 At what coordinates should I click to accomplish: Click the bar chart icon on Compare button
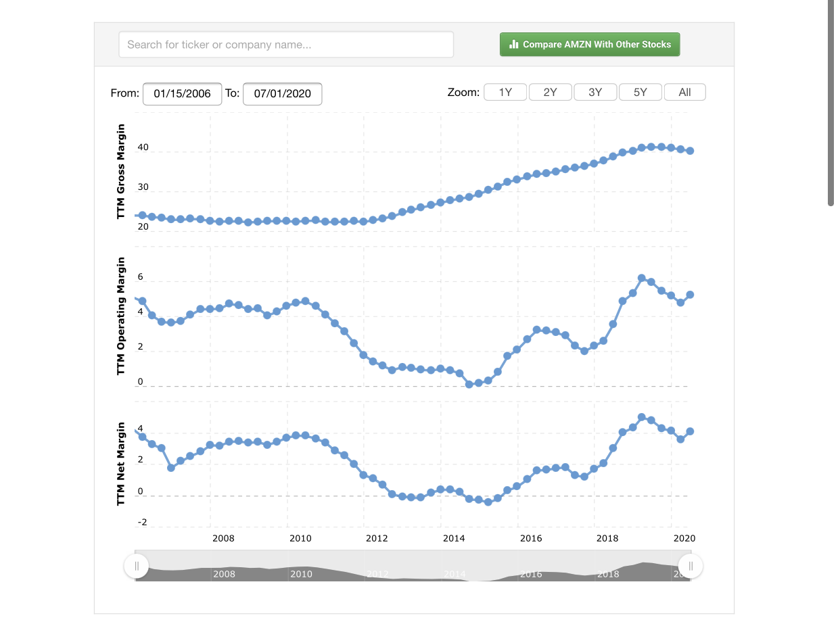click(513, 45)
